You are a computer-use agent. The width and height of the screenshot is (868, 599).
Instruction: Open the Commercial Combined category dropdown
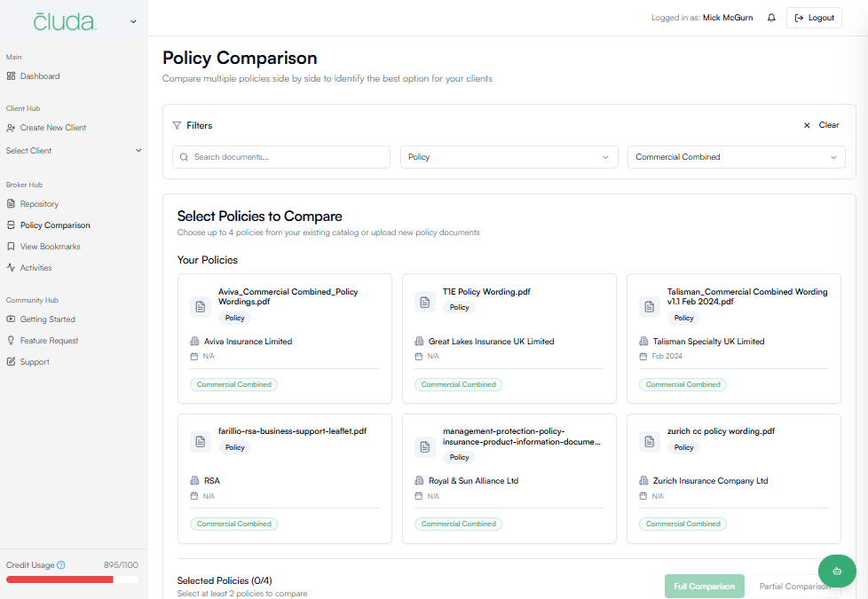click(x=737, y=157)
